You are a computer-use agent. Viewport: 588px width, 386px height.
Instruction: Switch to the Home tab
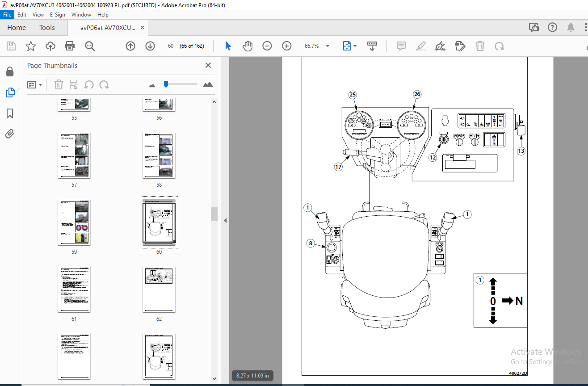17,28
